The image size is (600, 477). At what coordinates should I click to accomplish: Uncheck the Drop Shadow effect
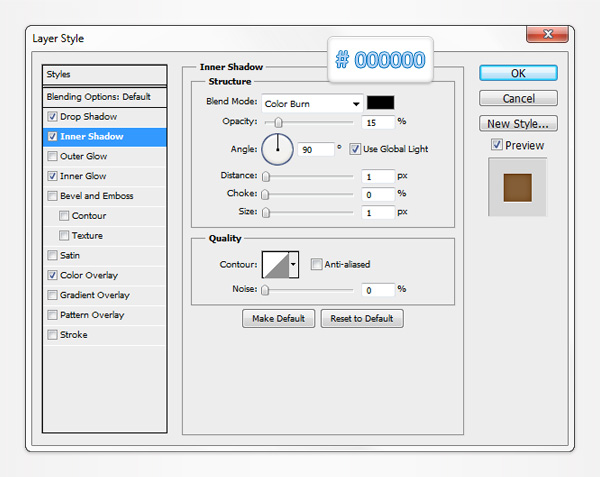pos(52,117)
